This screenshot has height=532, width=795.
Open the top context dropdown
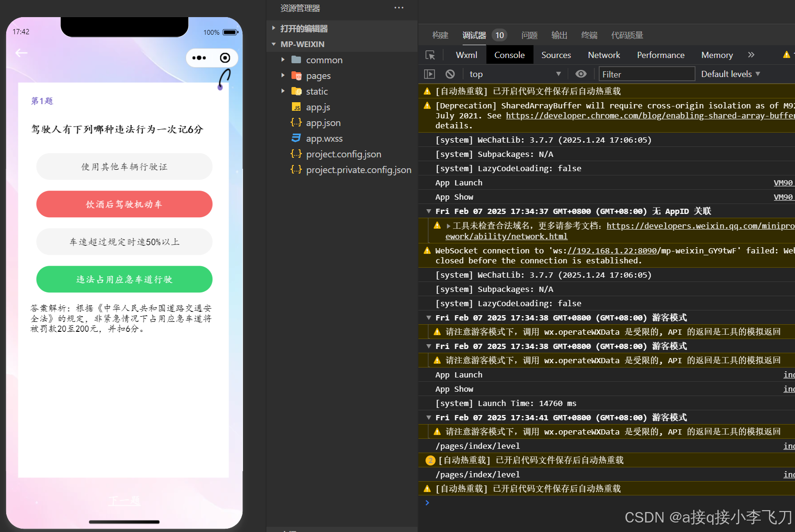pyautogui.click(x=514, y=74)
